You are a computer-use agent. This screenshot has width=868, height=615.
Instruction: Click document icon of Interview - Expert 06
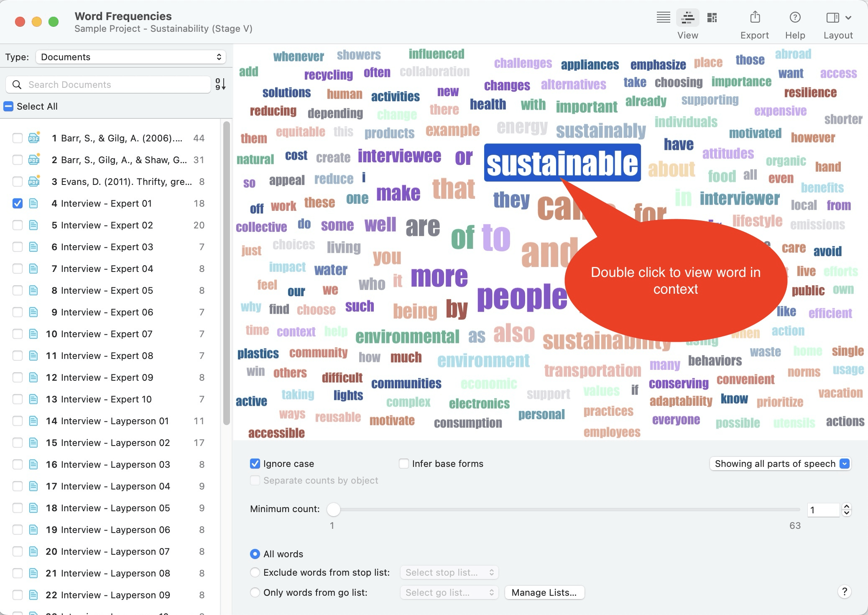[33, 312]
